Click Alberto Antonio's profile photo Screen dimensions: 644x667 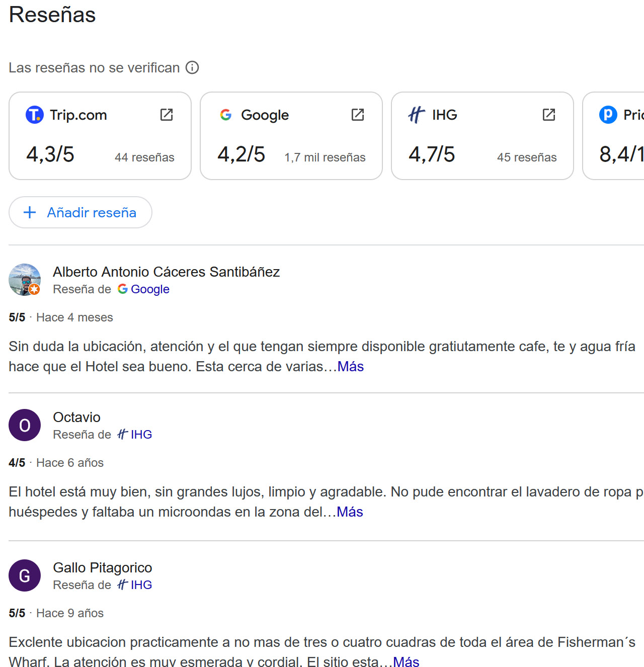(x=25, y=280)
